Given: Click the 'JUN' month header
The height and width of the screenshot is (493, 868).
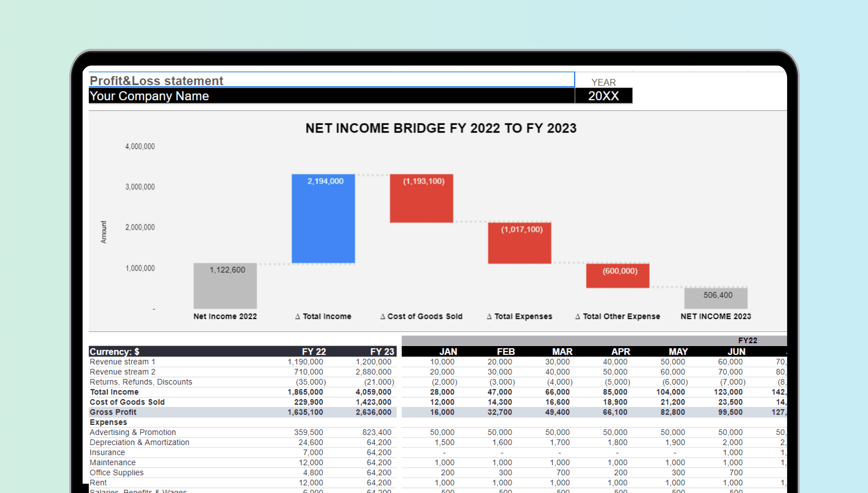Looking at the screenshot, I should pyautogui.click(x=736, y=352).
